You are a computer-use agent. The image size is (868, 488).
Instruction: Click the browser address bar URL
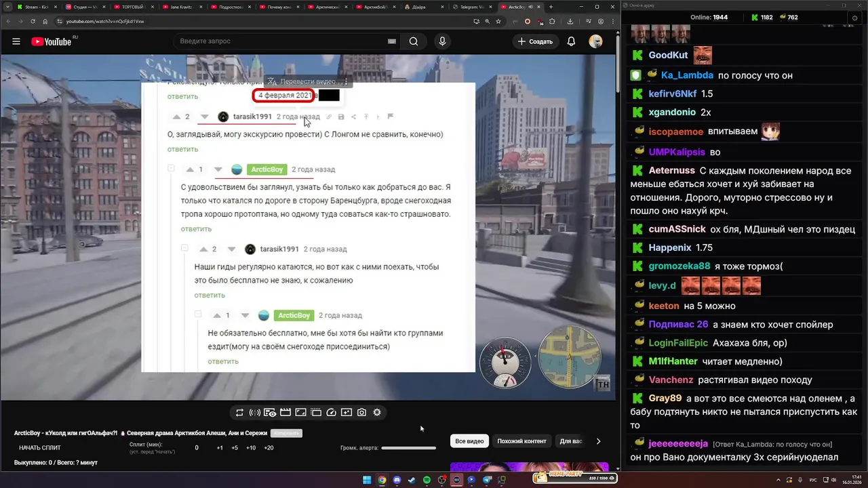[105, 21]
